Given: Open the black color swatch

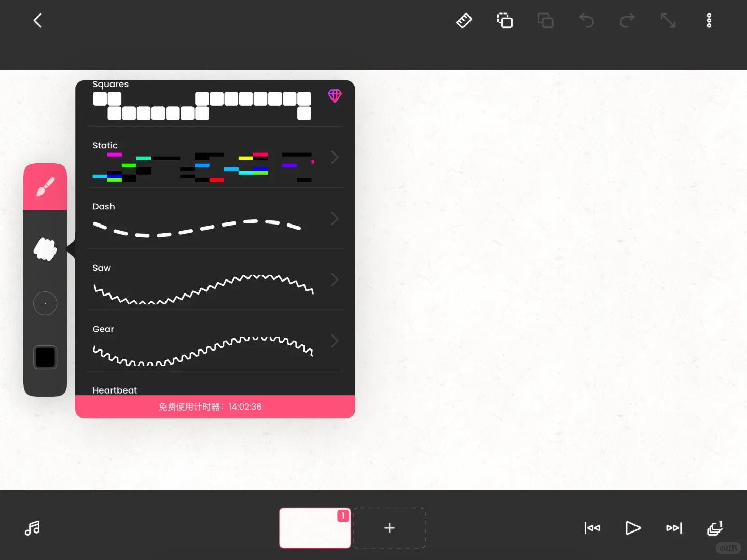Looking at the screenshot, I should click(45, 357).
